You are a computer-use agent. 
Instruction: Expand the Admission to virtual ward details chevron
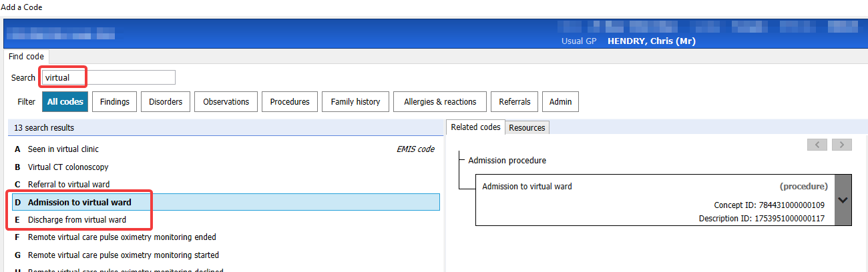pyautogui.click(x=843, y=200)
